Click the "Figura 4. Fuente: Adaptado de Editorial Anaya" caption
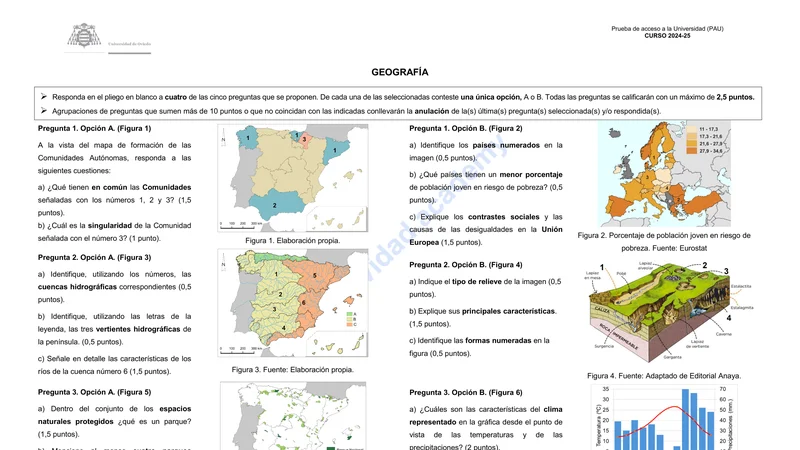This screenshot has height=450, width=800. pos(662,376)
